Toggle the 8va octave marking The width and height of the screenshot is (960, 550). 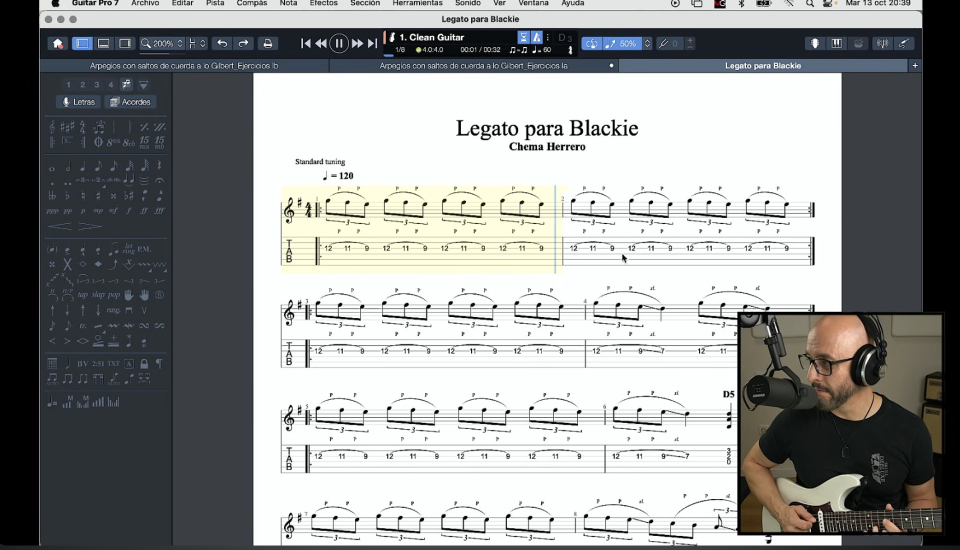point(113,142)
